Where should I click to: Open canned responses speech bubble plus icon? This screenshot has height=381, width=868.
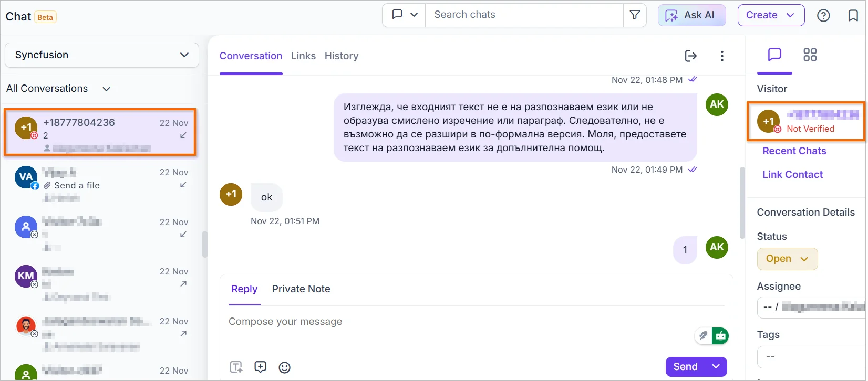coord(260,367)
